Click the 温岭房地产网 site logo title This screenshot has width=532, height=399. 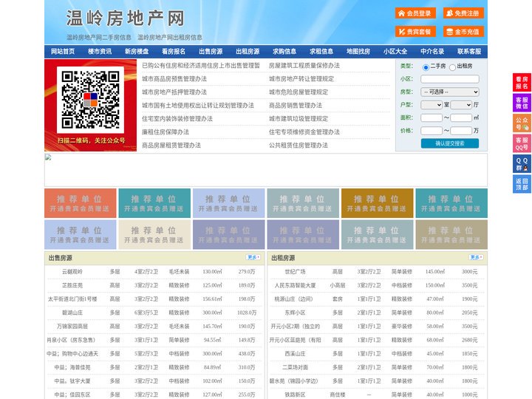coord(125,18)
